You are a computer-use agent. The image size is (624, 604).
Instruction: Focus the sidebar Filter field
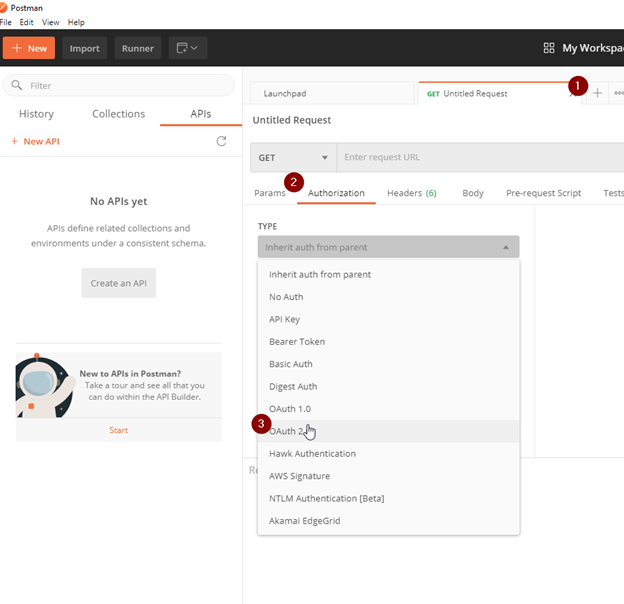119,85
